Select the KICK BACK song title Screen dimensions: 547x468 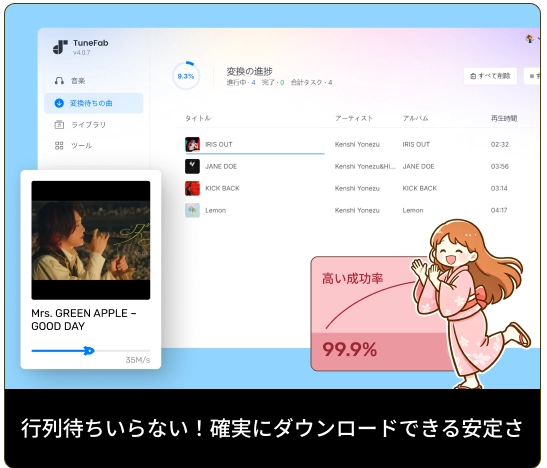tap(222, 188)
